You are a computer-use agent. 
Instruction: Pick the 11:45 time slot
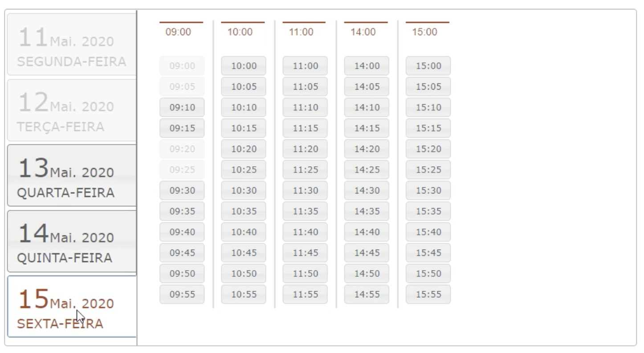click(305, 253)
